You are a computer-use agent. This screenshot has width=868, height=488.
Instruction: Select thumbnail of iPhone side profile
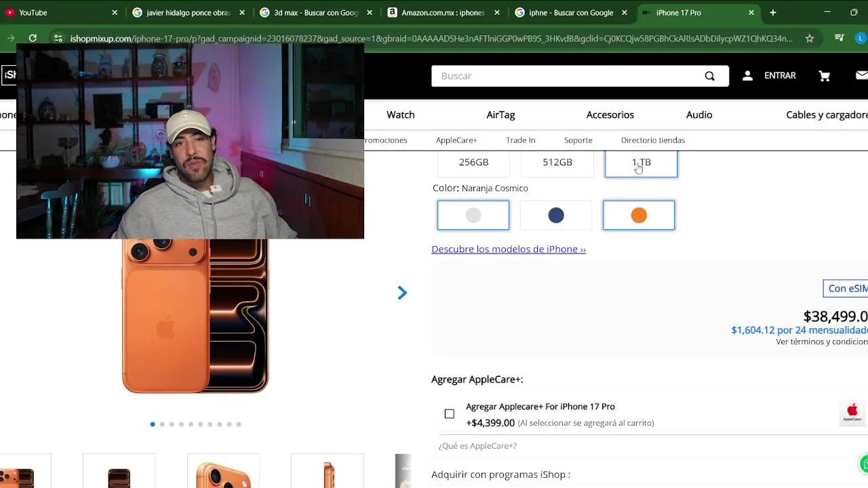(328, 472)
